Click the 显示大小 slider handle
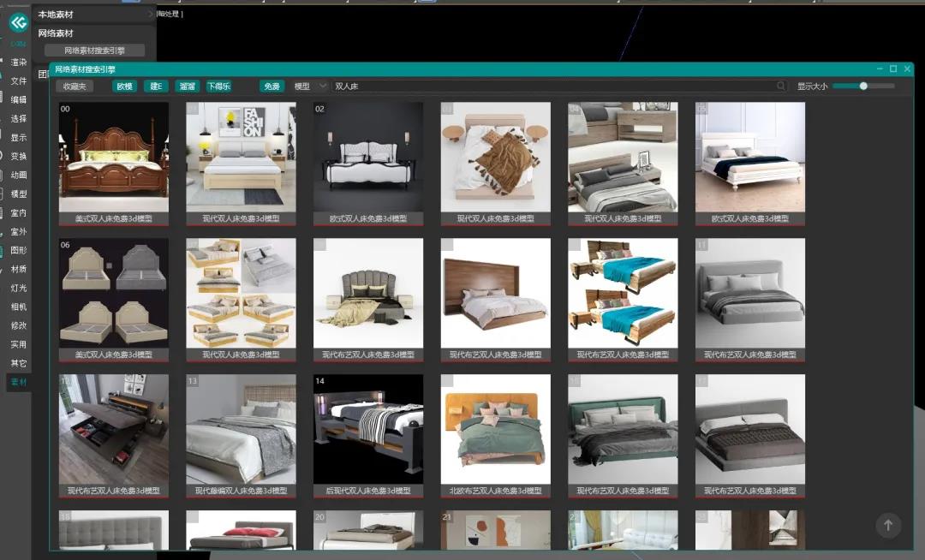The height and width of the screenshot is (560, 925). click(863, 86)
